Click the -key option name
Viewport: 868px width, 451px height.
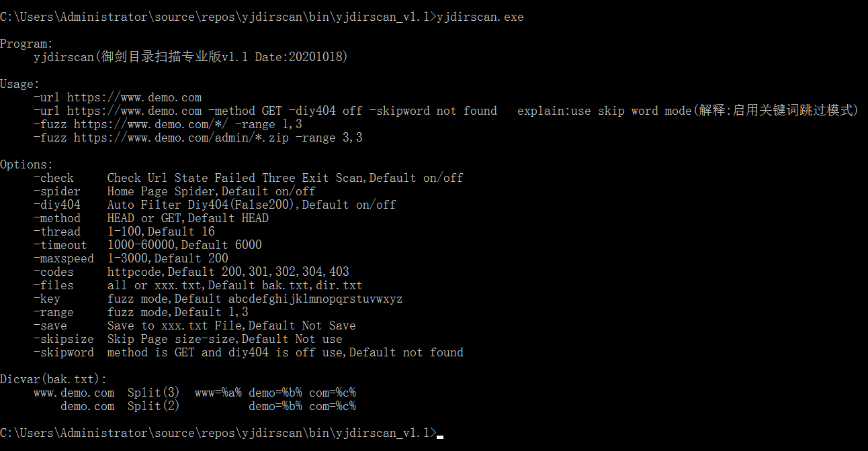tap(47, 299)
